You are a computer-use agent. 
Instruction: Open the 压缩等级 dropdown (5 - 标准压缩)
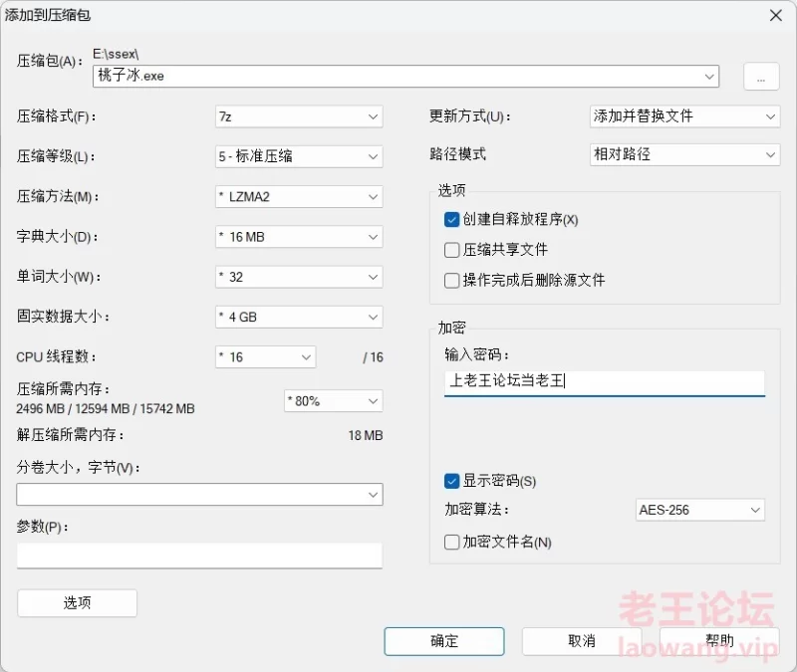[x=299, y=156]
